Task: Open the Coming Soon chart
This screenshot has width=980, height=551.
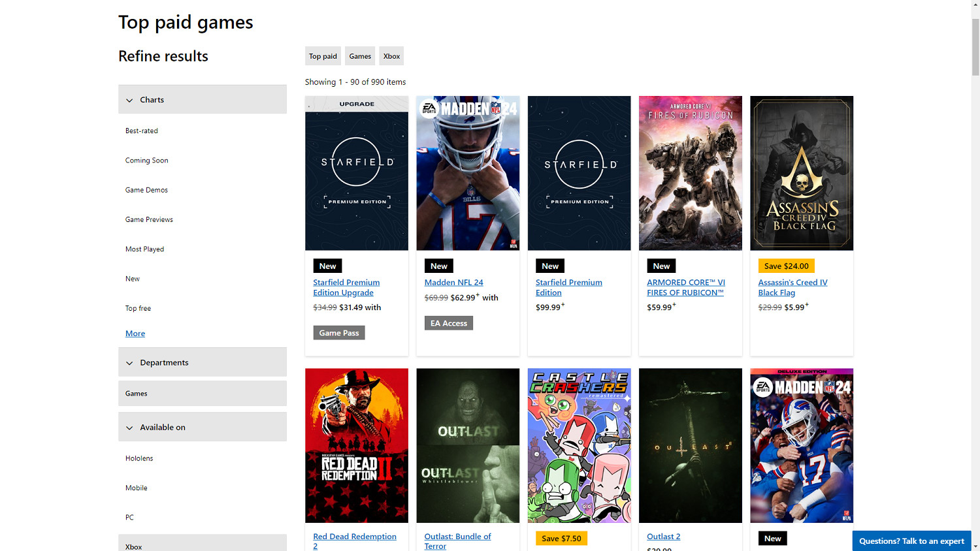Action: 146,160
